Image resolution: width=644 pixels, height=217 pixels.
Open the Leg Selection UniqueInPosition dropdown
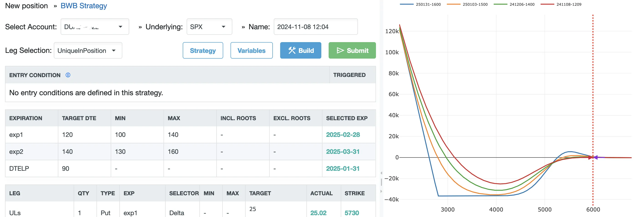pyautogui.click(x=88, y=51)
